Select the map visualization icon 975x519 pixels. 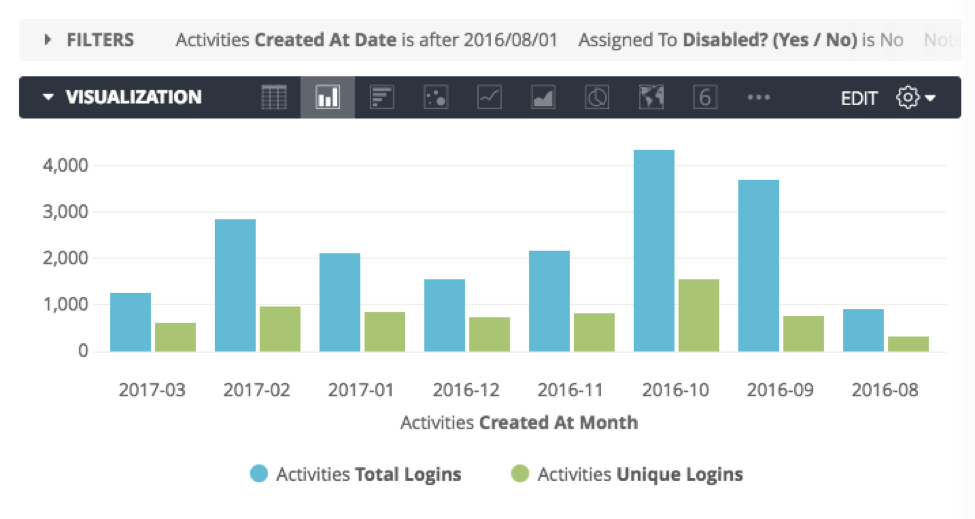651,98
